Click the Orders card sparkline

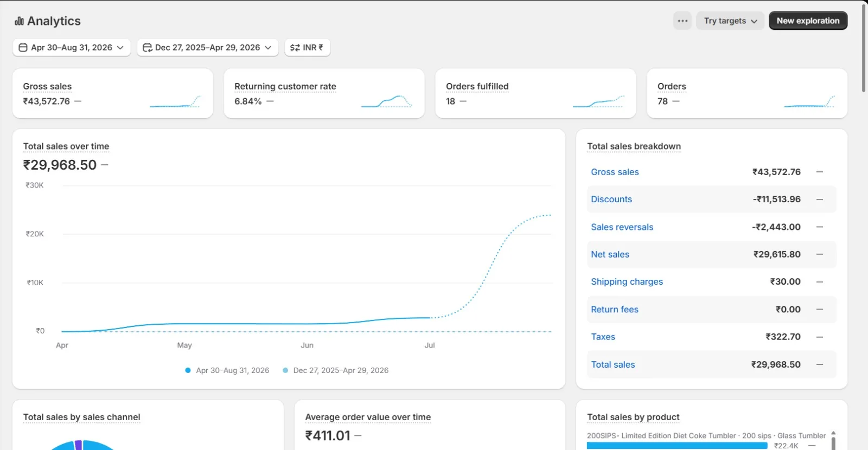point(809,101)
